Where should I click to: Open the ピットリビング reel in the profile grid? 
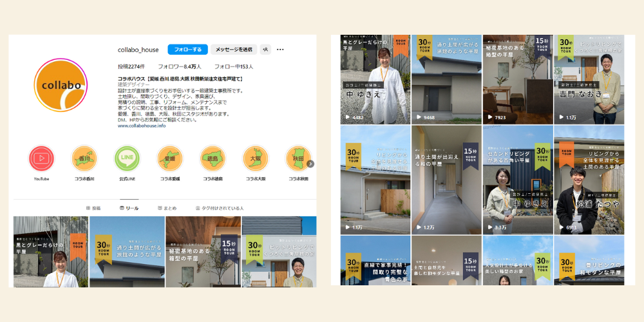click(279, 252)
